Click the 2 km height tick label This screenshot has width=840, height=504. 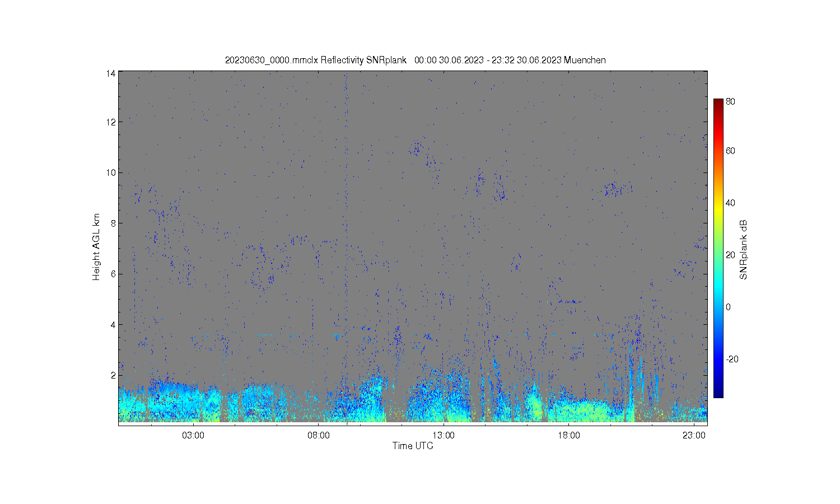coord(113,375)
